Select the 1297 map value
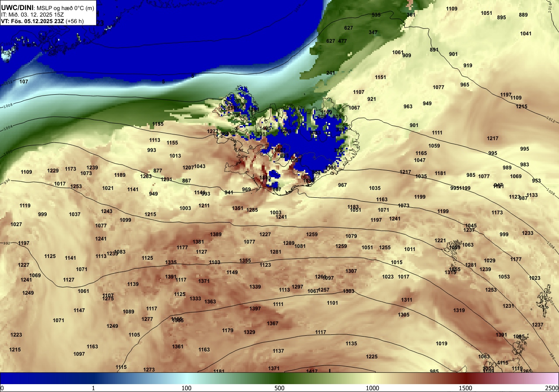Image resolution: width=559 pixels, height=392 pixels. click(x=297, y=287)
